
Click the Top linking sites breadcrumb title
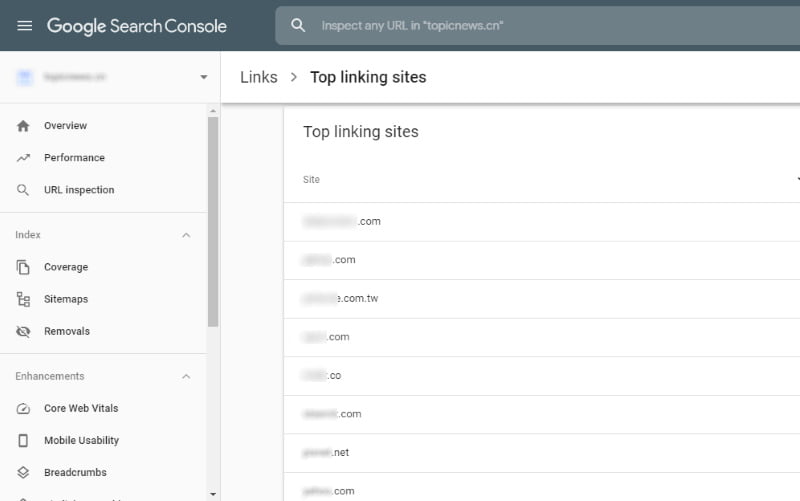368,77
